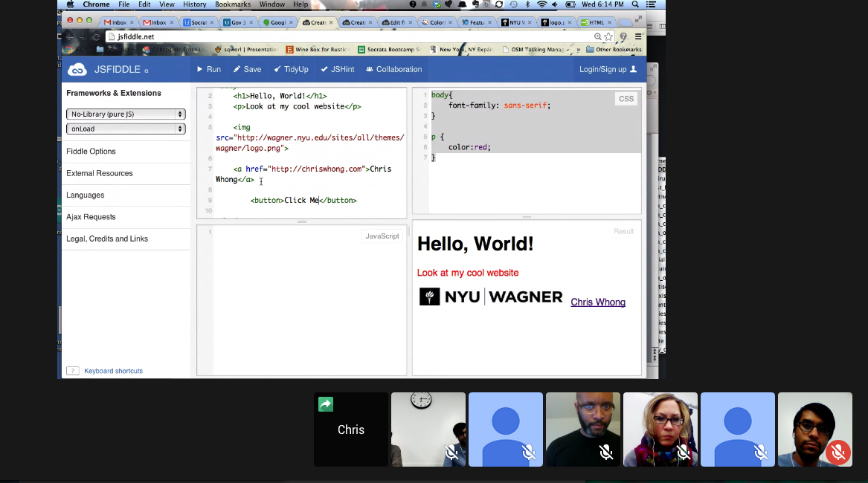Open the No-Library (pure JS) dropdown
Screen dimensions: 868x483
point(126,114)
